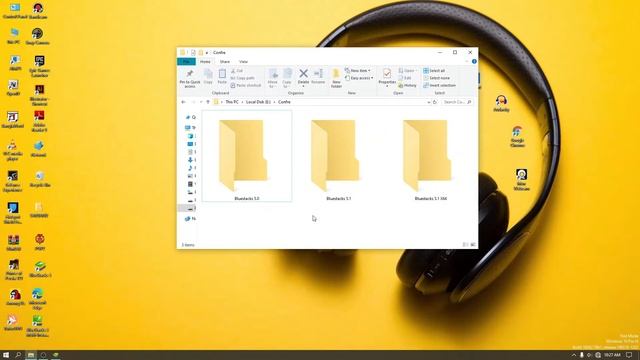The height and width of the screenshot is (360, 640).
Task: Click the Search box in File Explorer
Action: [x=457, y=102]
